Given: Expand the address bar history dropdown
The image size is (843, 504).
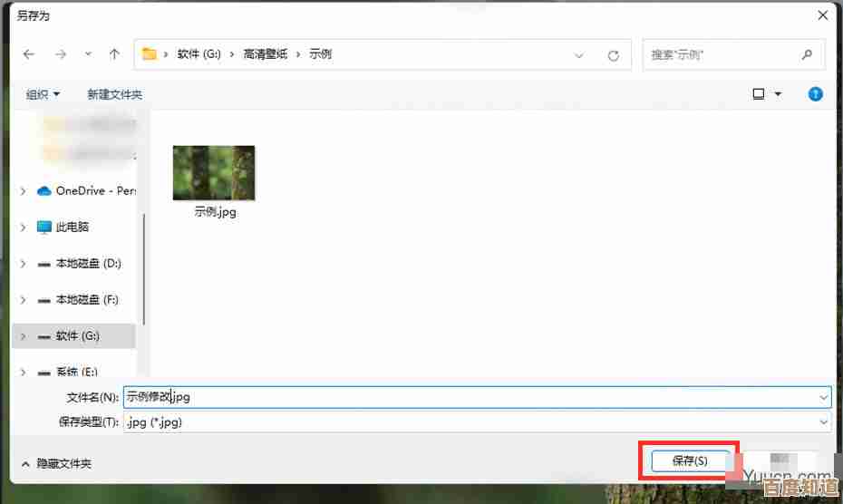Looking at the screenshot, I should coord(579,55).
